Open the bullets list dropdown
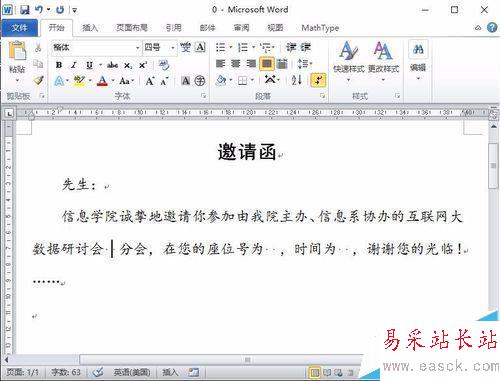The image size is (500, 381). [230, 47]
